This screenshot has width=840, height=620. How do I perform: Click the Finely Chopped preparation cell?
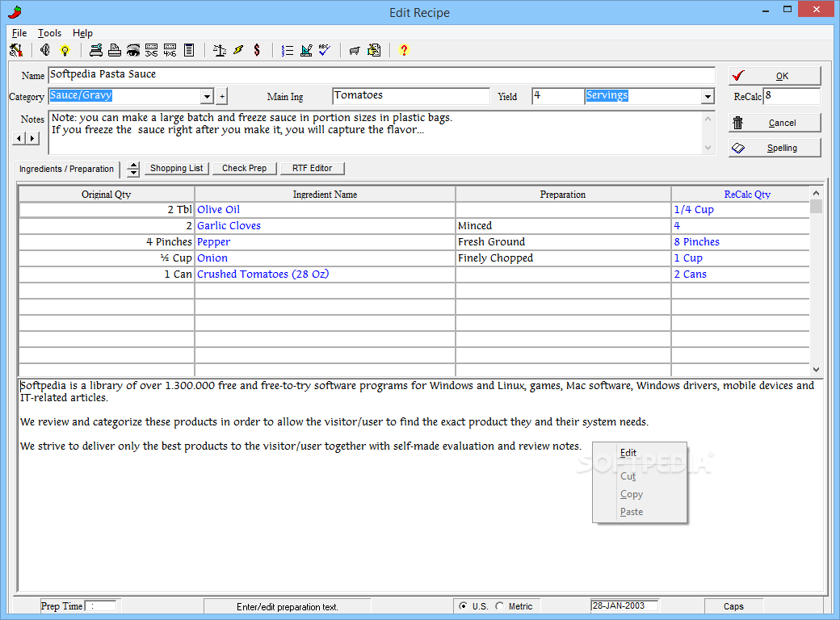pos(562,258)
